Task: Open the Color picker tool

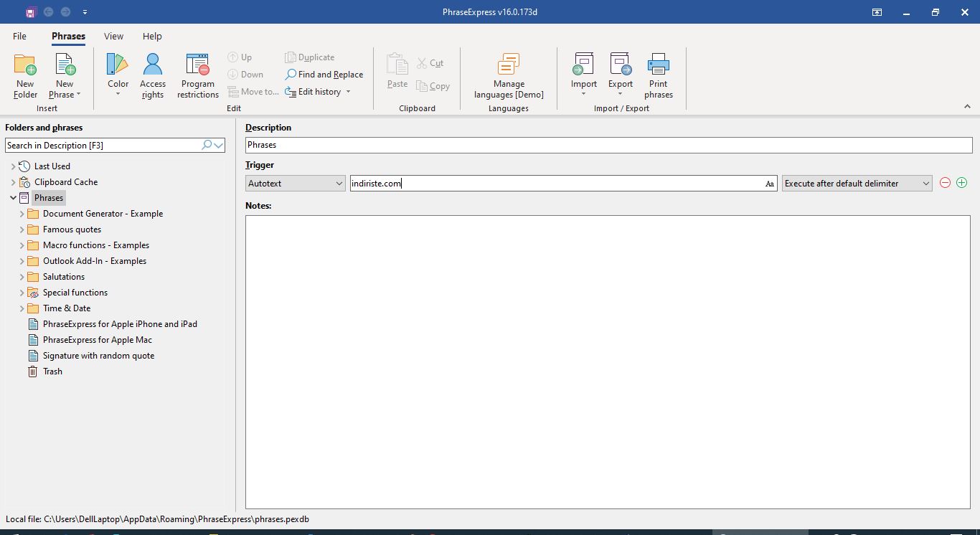Action: coord(118,75)
